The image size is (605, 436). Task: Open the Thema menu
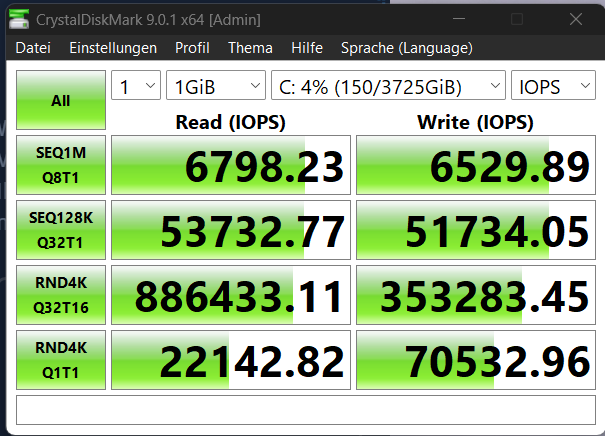point(250,48)
